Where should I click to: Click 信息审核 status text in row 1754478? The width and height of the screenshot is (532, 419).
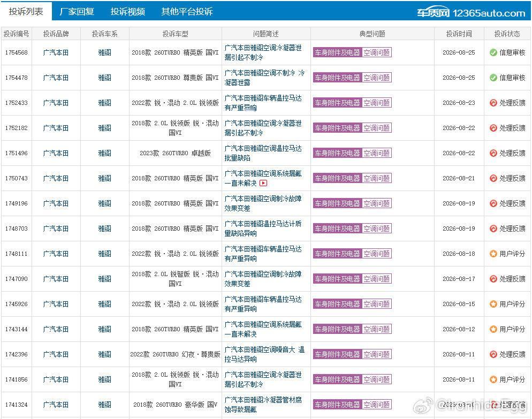point(512,78)
